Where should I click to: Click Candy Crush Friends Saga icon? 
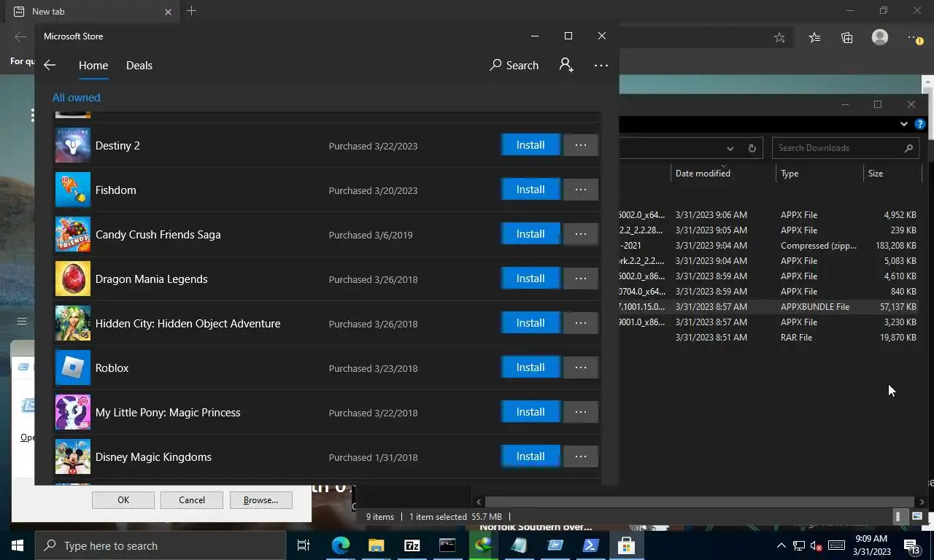[73, 235]
